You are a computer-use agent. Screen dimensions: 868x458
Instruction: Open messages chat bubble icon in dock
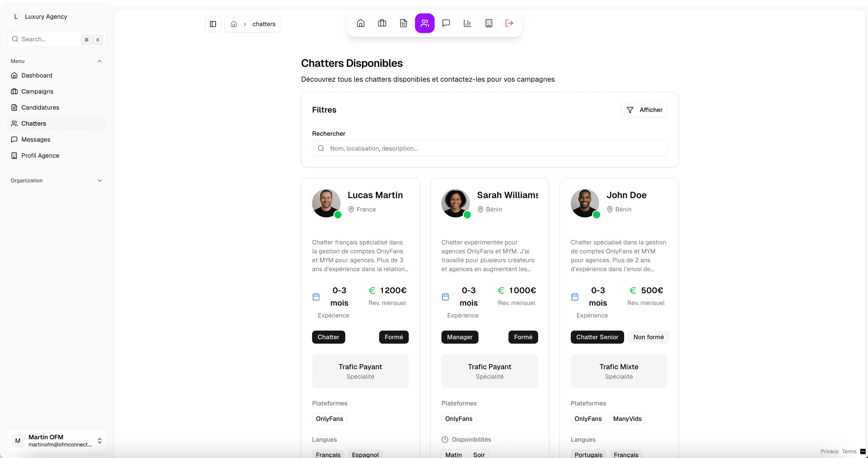point(446,23)
